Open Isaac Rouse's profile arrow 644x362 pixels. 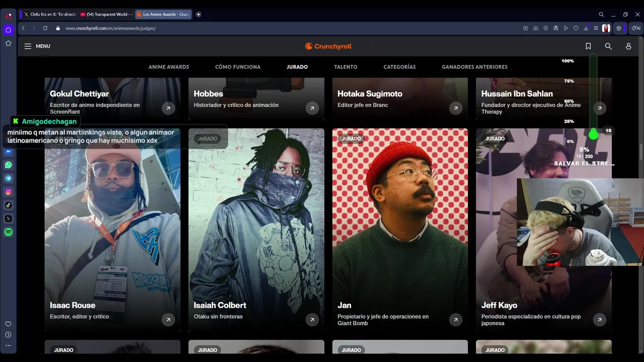click(168, 320)
